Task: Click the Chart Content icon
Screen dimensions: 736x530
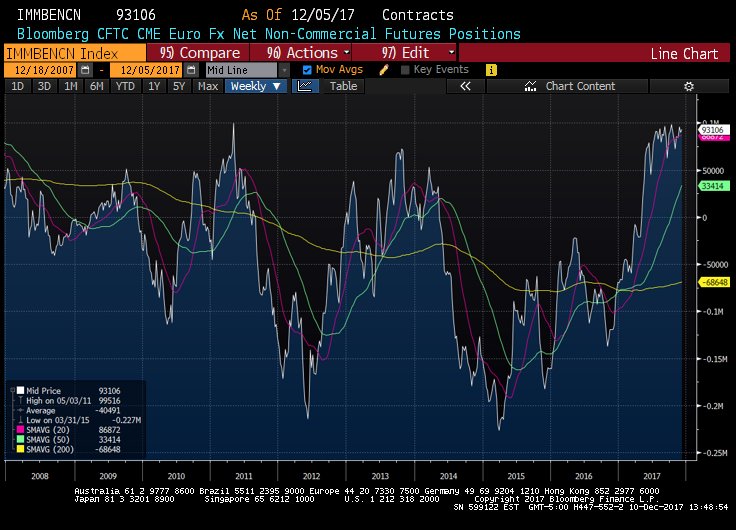Action: click(x=530, y=86)
